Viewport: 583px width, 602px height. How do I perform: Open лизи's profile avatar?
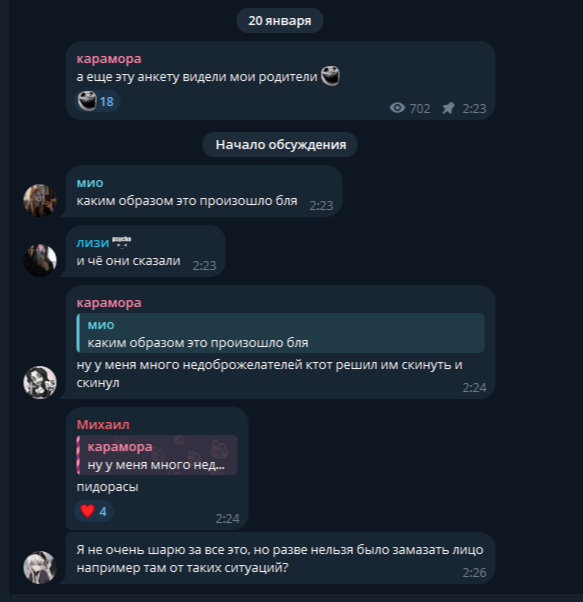pos(40,260)
